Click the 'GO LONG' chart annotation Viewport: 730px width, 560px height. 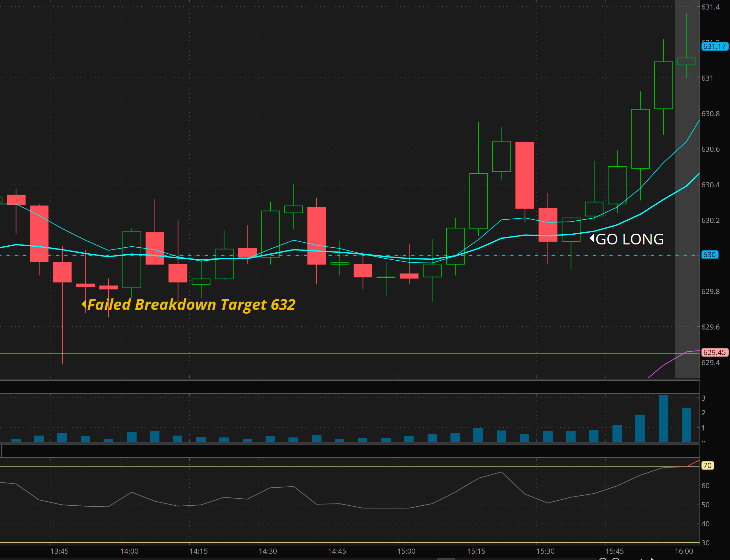629,239
